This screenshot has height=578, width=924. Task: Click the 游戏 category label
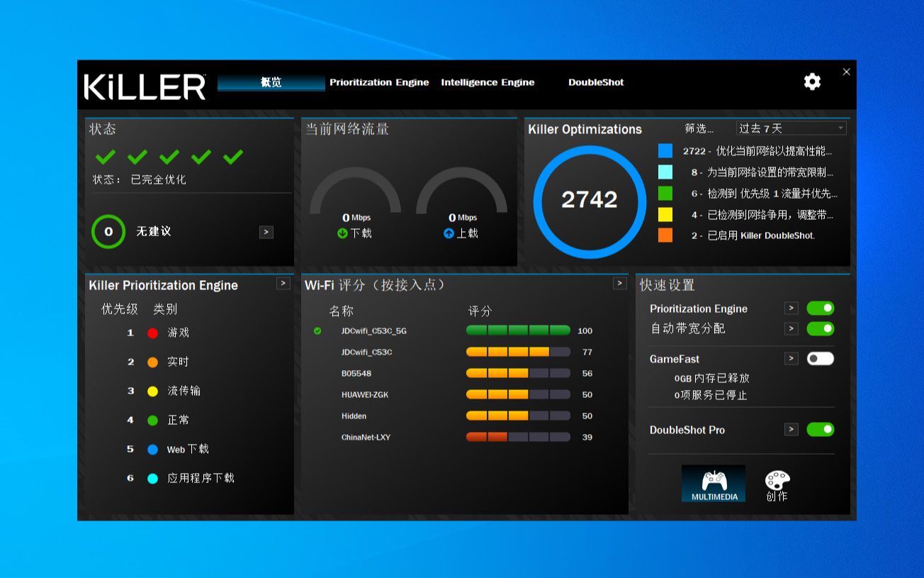pos(178,333)
